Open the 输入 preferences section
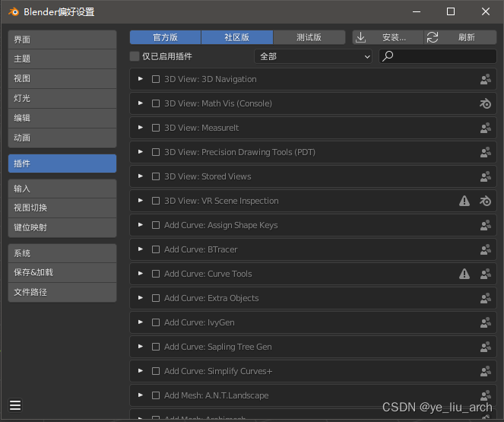Image resolution: width=504 pixels, height=422 pixels. [62, 189]
